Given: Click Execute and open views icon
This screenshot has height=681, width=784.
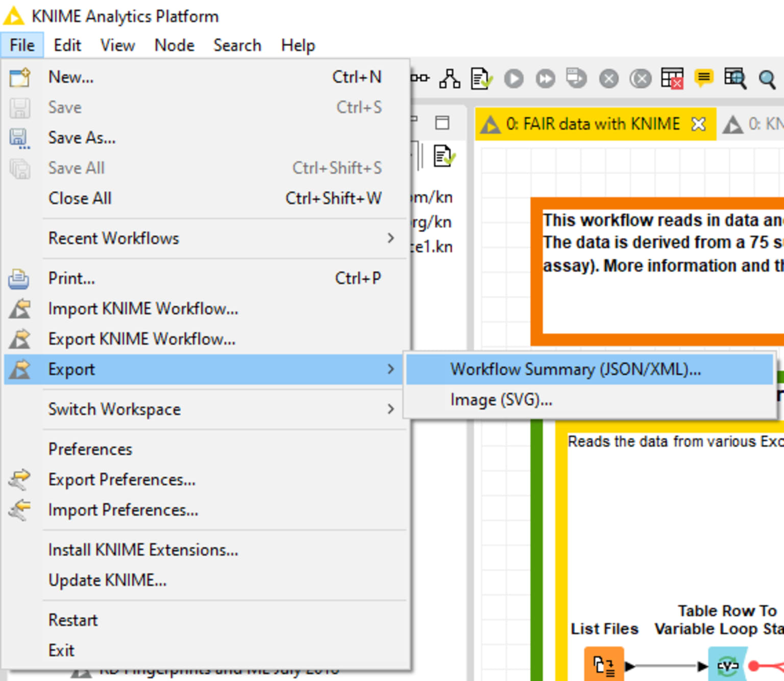Looking at the screenshot, I should [x=577, y=79].
